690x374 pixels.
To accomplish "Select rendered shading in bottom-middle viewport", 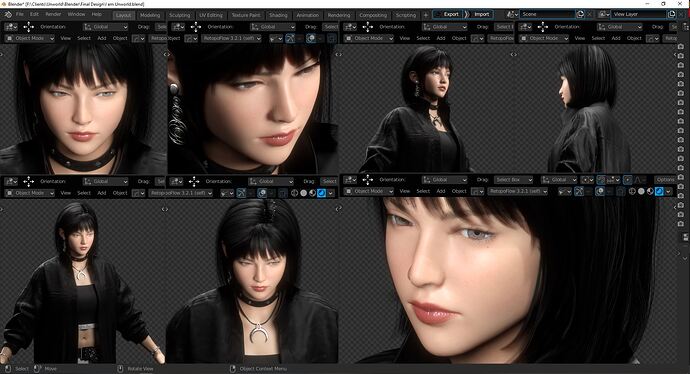I will pyautogui.click(x=322, y=193).
